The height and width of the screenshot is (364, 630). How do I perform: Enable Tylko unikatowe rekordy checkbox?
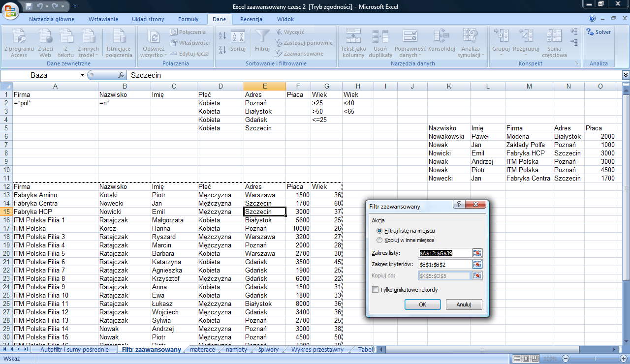point(376,290)
